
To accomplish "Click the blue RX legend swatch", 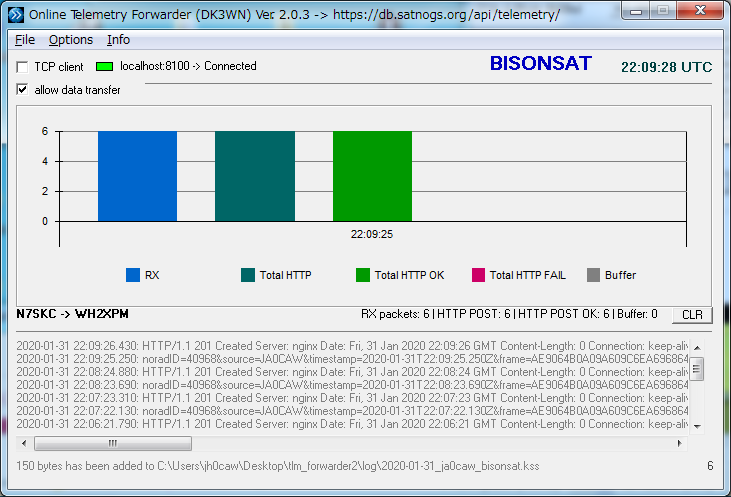I will coord(133,275).
